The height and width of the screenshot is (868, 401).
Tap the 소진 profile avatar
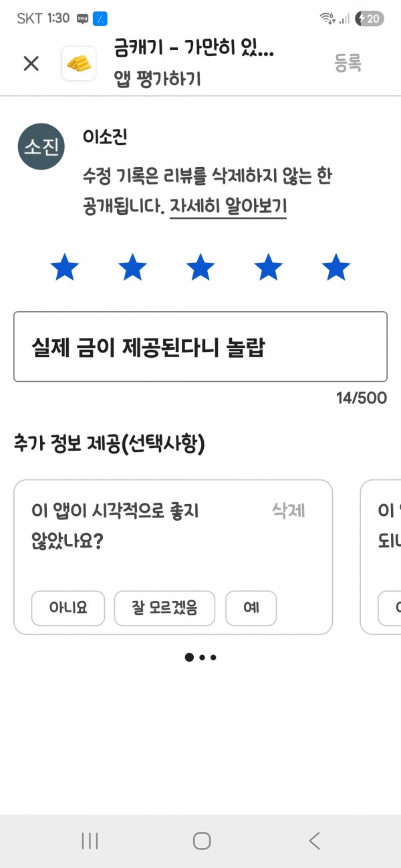click(41, 146)
